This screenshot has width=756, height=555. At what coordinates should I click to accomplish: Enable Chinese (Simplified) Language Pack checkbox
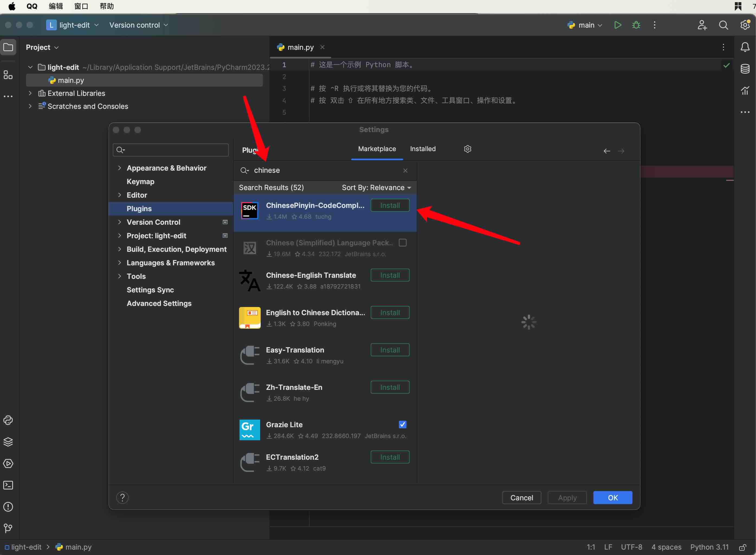tap(402, 243)
